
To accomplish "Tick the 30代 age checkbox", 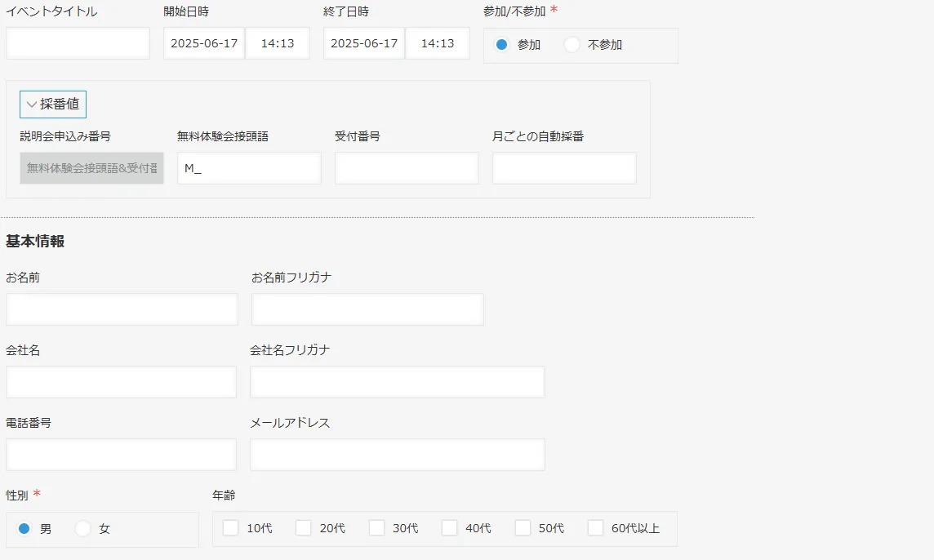I will [377, 528].
